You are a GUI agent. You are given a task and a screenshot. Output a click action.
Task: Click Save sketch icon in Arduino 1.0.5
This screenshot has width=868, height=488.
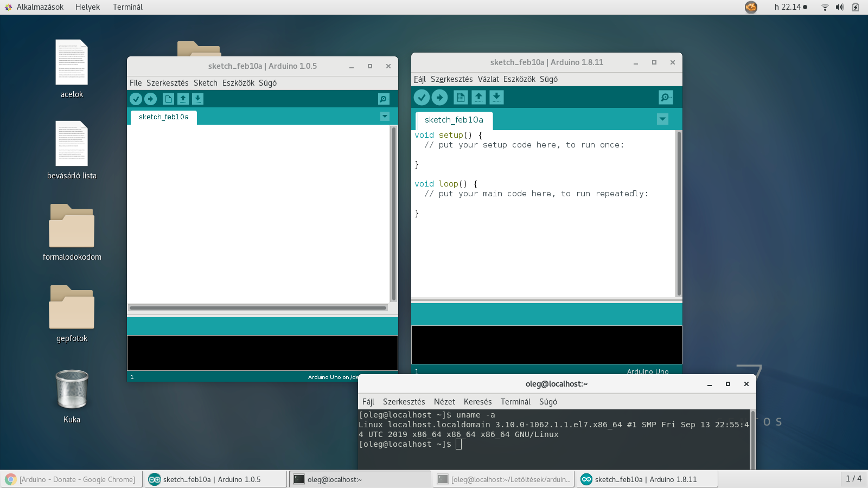[197, 99]
